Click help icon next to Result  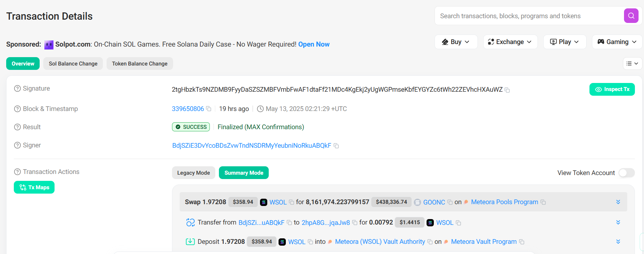pyautogui.click(x=17, y=127)
